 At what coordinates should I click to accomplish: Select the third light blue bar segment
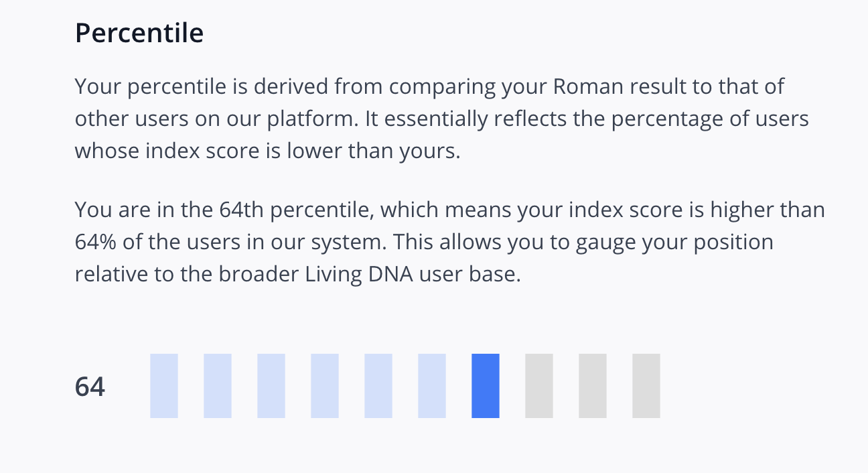click(271, 386)
